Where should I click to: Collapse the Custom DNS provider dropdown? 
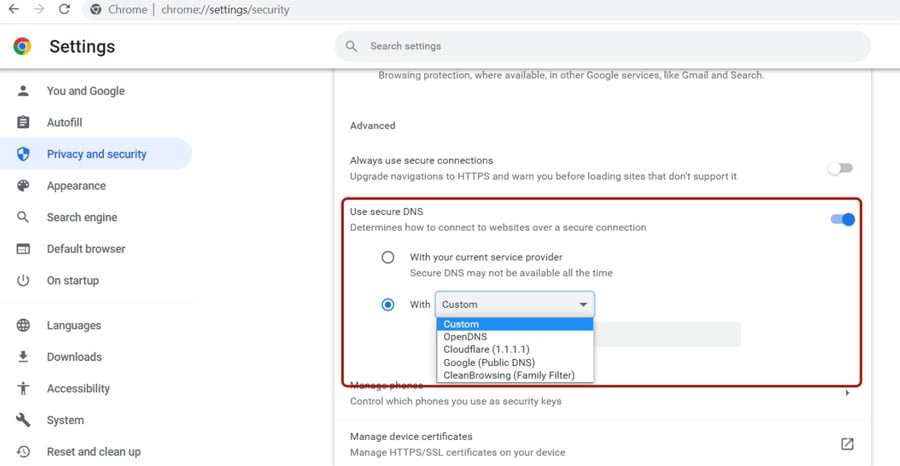pos(515,305)
